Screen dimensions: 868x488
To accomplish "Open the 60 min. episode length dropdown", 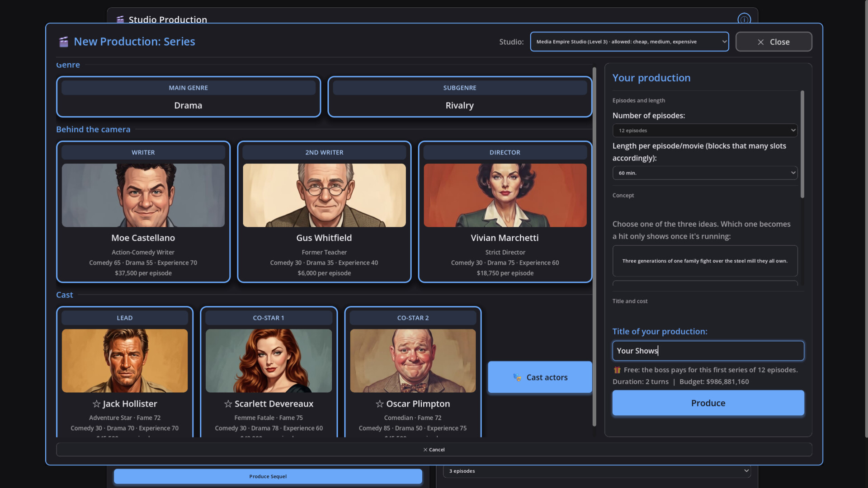I will pos(704,173).
